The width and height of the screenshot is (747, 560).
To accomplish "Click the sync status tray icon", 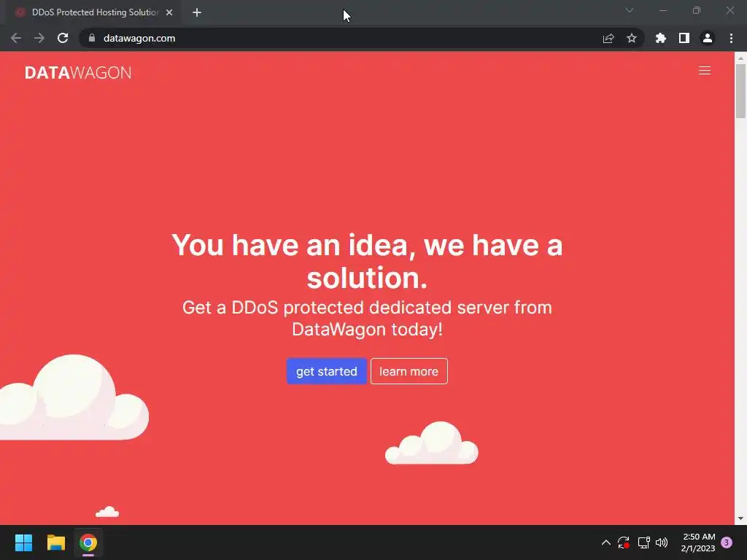I will (624, 542).
